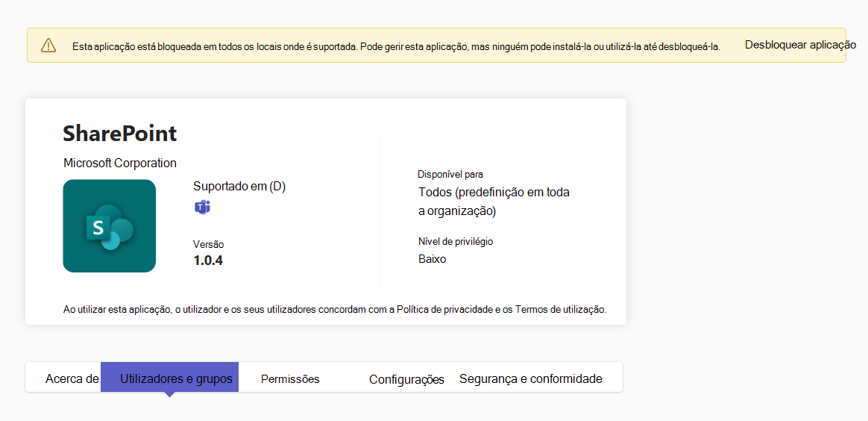Screen dimensions: 868x421
Task: Click Desbloquear aplicação link
Action: tap(800, 46)
